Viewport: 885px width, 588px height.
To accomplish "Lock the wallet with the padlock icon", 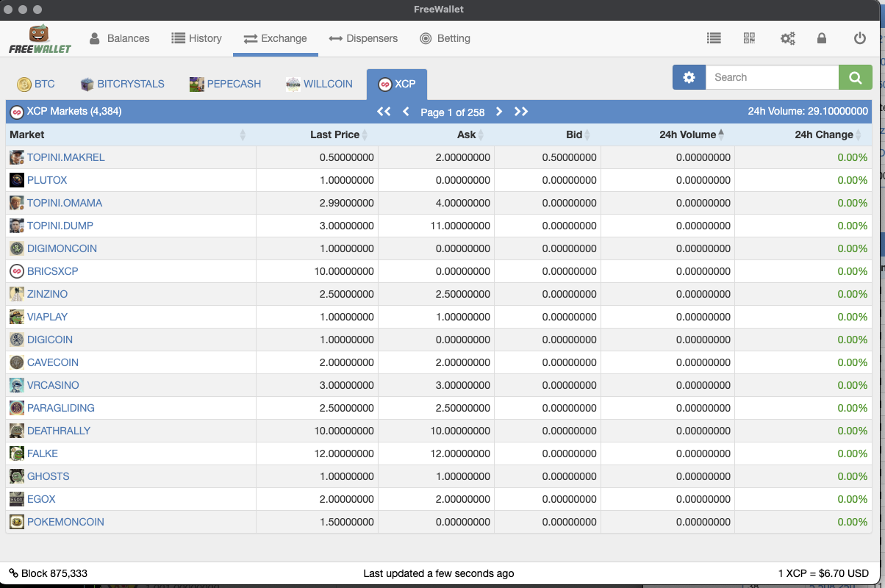I will (822, 38).
